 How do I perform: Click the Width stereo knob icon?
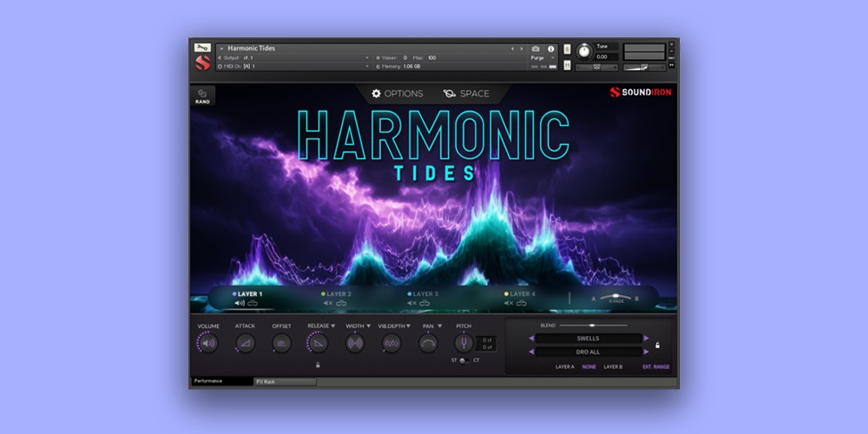pyautogui.click(x=355, y=343)
